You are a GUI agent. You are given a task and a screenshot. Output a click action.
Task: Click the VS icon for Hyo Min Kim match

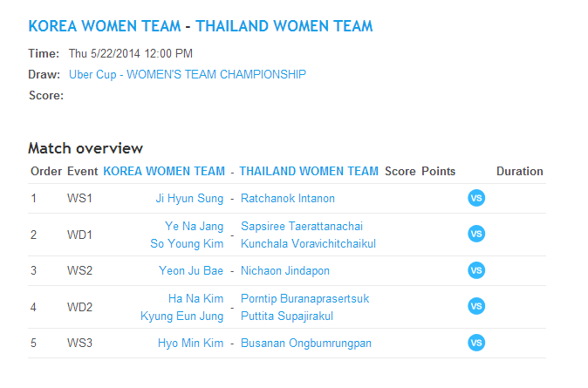[476, 343]
